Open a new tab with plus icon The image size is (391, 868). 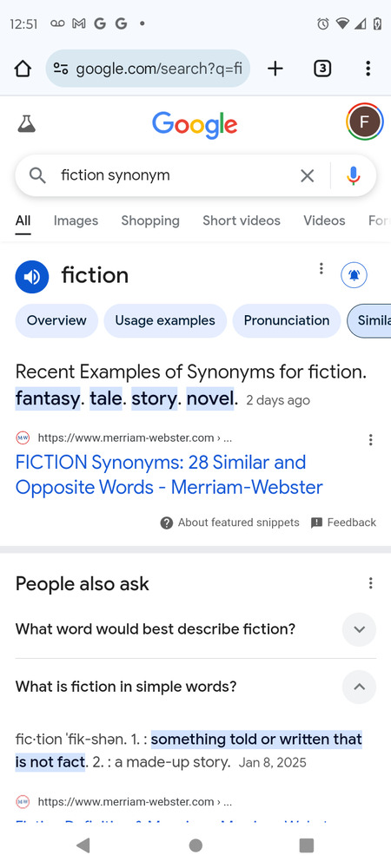tap(275, 69)
